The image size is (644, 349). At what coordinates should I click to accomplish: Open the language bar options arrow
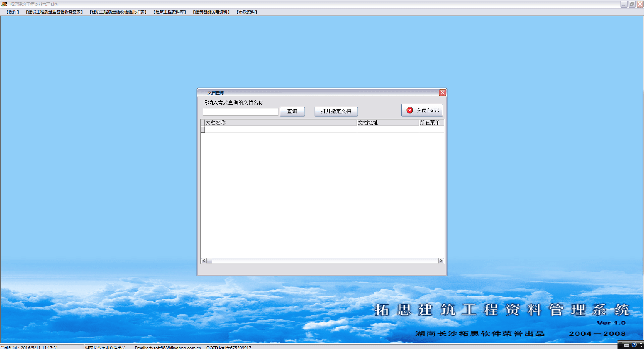pyautogui.click(x=641, y=346)
